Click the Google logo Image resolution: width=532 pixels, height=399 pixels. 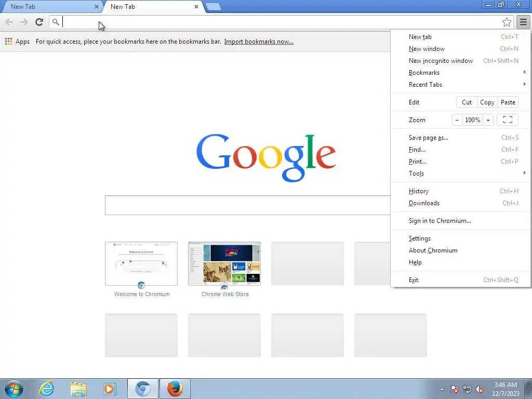[266, 157]
